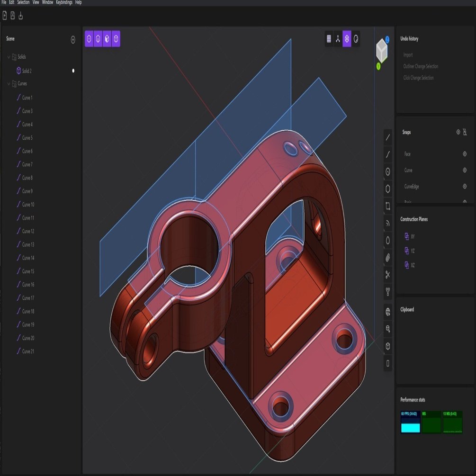Select Curve 5 in the outliner
The image size is (476, 476).
coord(27,137)
